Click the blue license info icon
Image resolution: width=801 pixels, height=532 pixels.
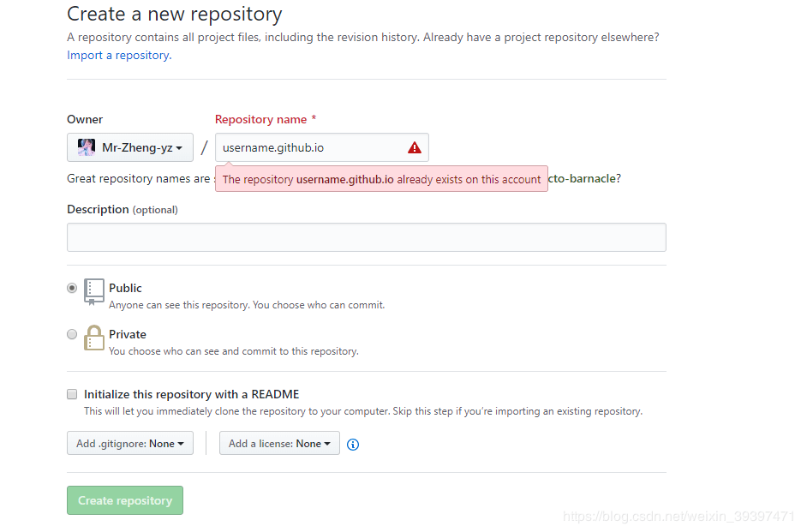pos(352,445)
